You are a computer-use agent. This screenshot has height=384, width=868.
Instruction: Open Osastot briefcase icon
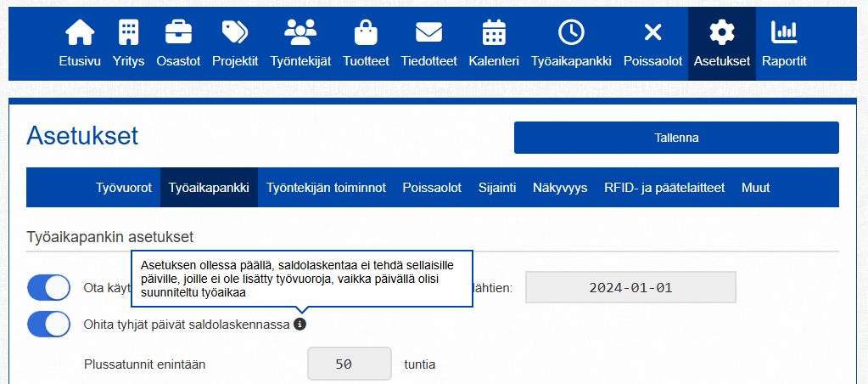pos(178,32)
